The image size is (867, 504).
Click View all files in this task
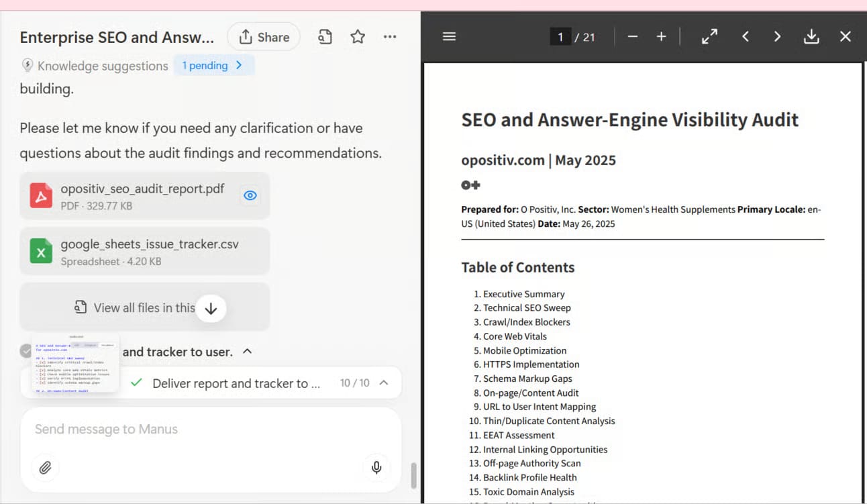(x=145, y=307)
